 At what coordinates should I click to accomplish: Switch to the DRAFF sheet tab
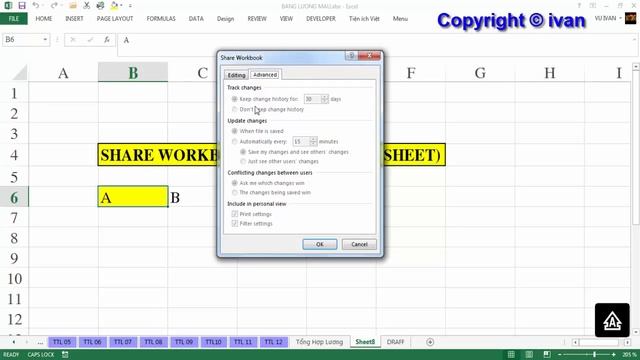click(x=395, y=342)
